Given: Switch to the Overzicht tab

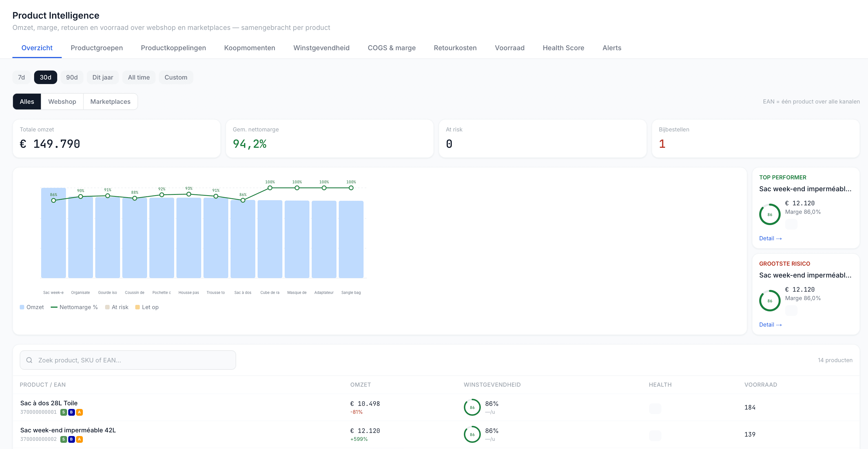Looking at the screenshot, I should (37, 48).
